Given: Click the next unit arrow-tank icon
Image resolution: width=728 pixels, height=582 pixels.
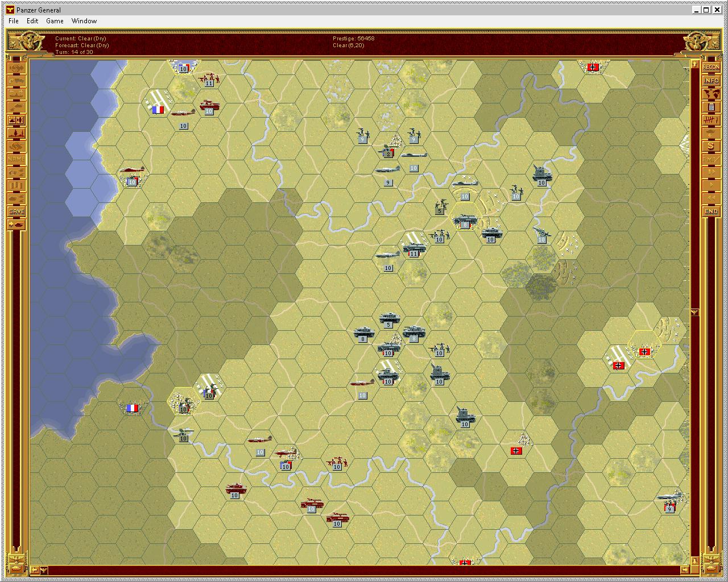Looking at the screenshot, I should coord(16,225).
